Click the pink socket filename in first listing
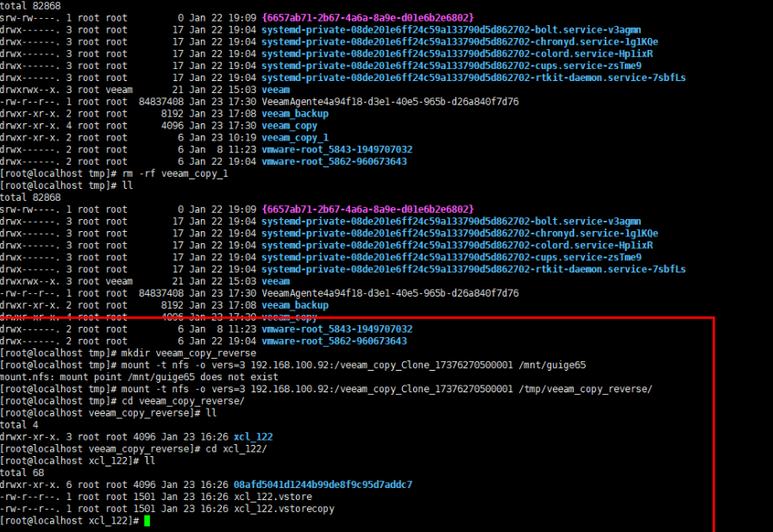The height and width of the screenshot is (532, 773). (x=368, y=17)
